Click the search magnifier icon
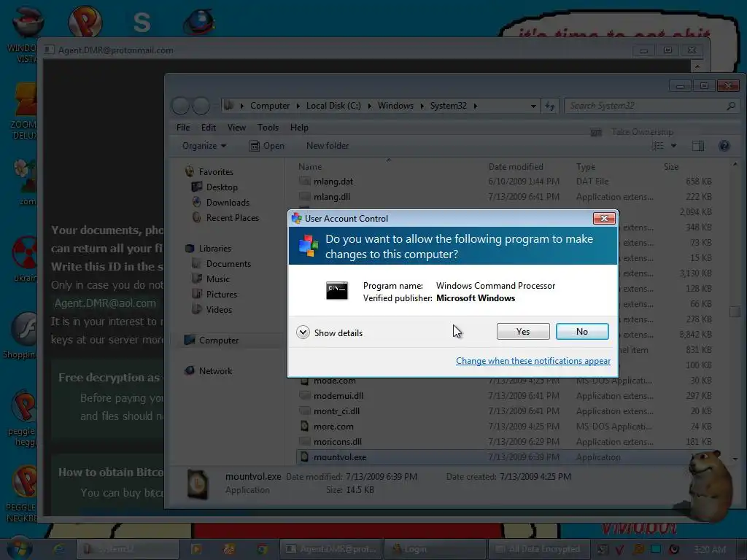The width and height of the screenshot is (747, 560). coord(731,106)
